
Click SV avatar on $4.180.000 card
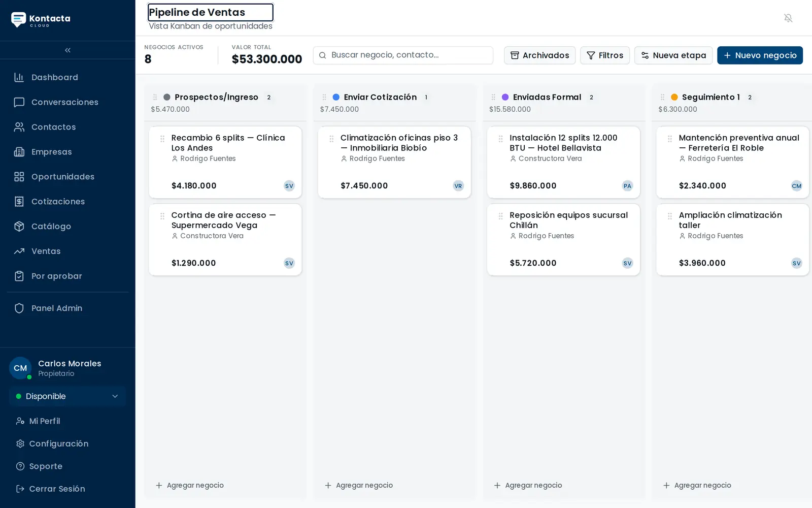[x=289, y=186]
